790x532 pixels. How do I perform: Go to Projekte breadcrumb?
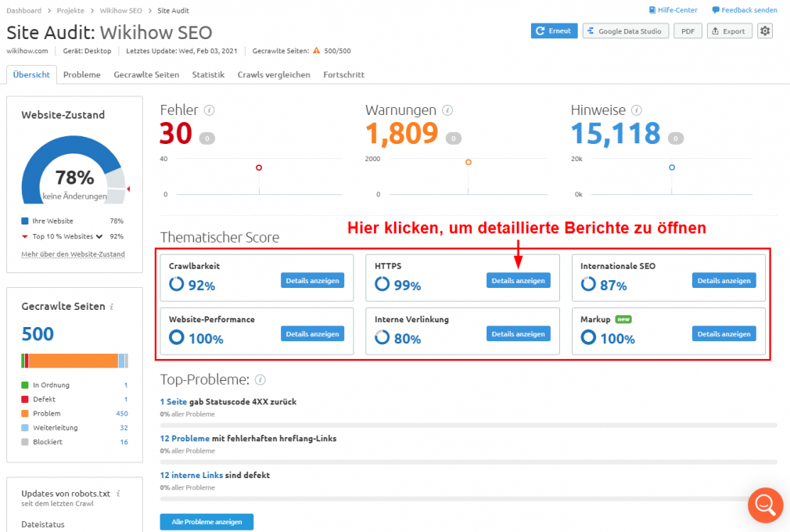click(x=70, y=11)
